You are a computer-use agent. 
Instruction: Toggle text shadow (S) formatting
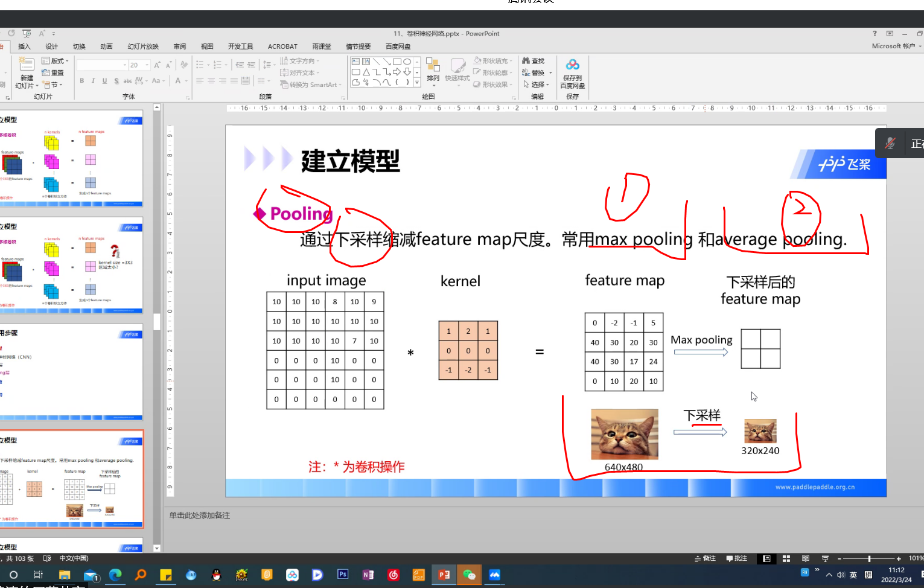pyautogui.click(x=116, y=81)
